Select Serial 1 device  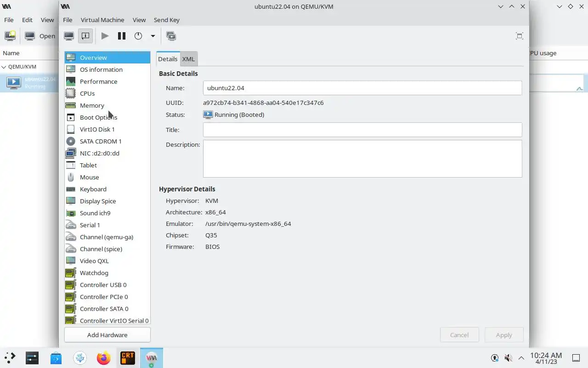[107, 225]
